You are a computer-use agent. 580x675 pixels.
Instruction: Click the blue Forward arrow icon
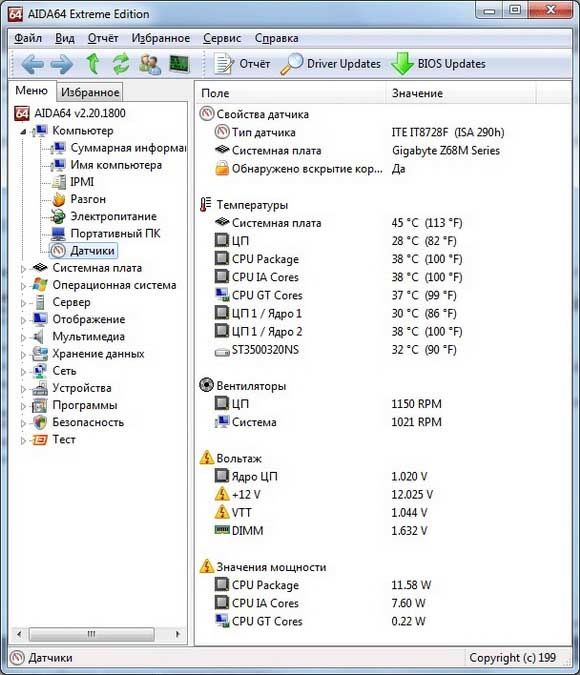(x=62, y=64)
